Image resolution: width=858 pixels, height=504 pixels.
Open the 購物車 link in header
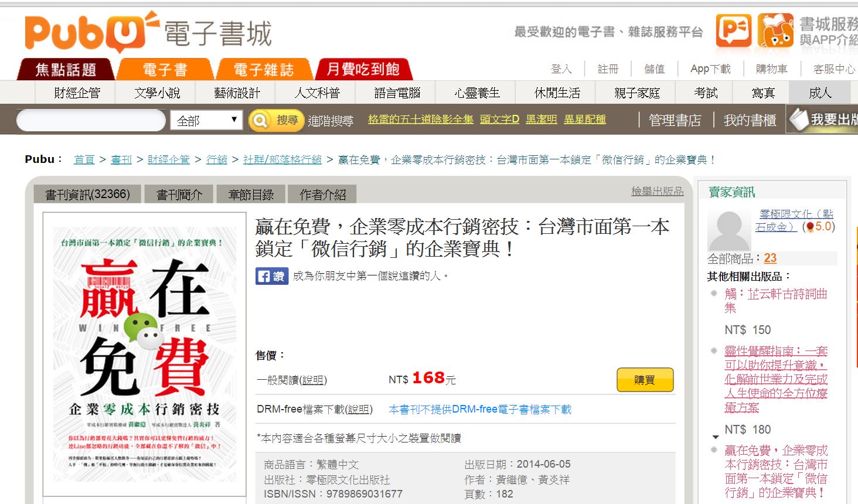771,69
